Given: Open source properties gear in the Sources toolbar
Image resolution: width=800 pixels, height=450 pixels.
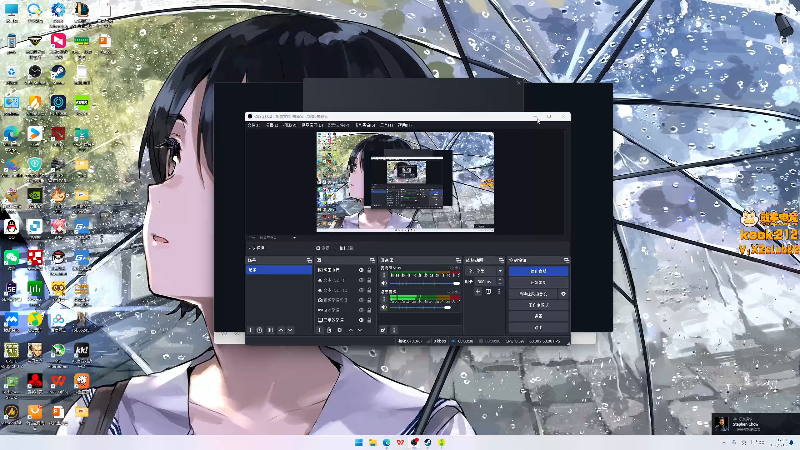Looking at the screenshot, I should (340, 330).
